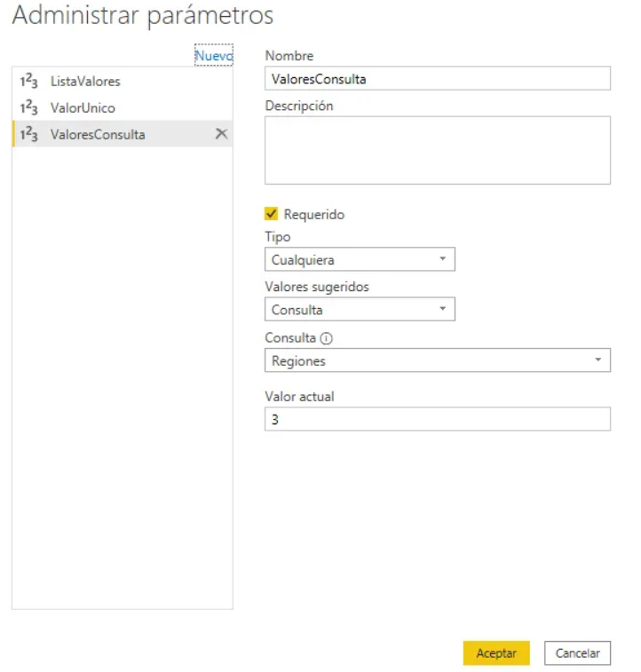
Task: Select ValoresConsulta in the parameter list
Action: tap(98, 135)
